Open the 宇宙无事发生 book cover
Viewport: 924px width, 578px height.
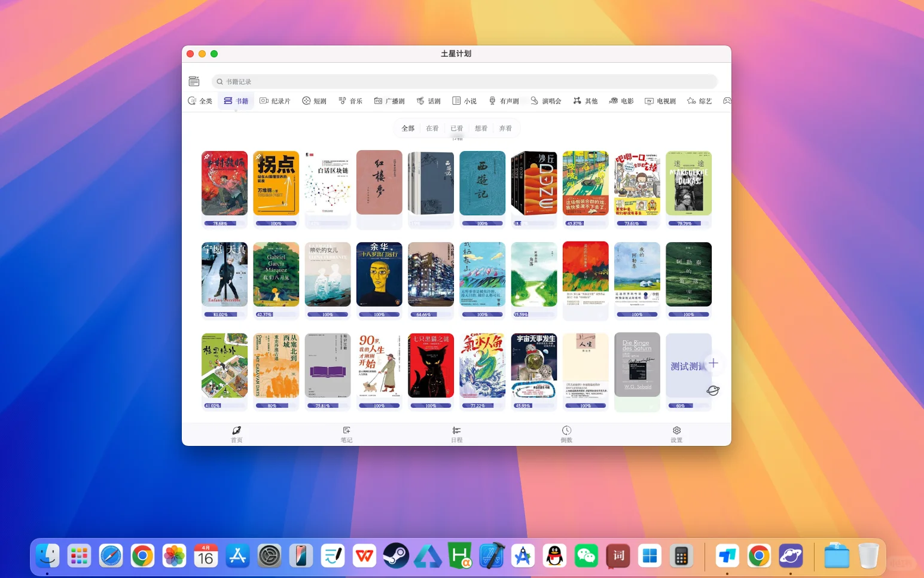tap(534, 365)
